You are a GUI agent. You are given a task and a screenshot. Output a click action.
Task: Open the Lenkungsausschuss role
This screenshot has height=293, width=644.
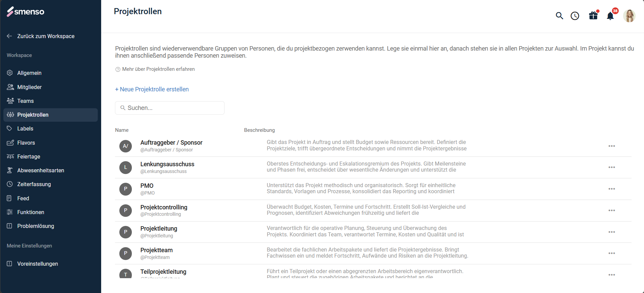tap(167, 164)
